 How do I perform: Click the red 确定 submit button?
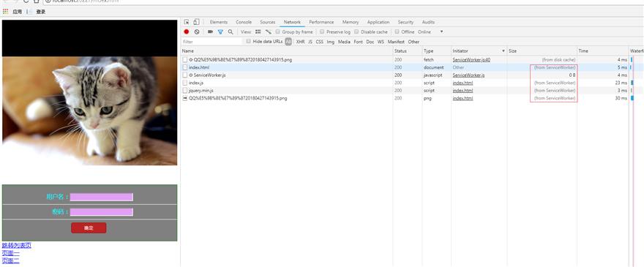(x=89, y=228)
